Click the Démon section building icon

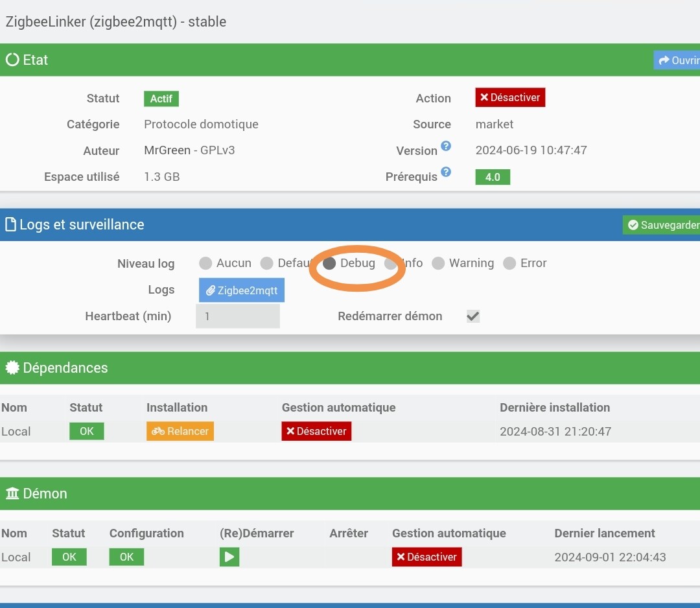[x=12, y=493]
